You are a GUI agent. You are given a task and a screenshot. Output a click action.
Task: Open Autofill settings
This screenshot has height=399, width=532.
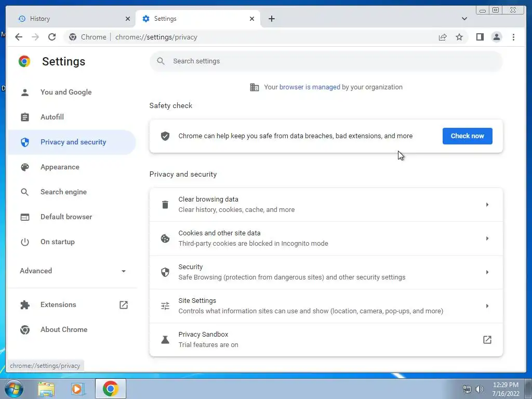72,117
